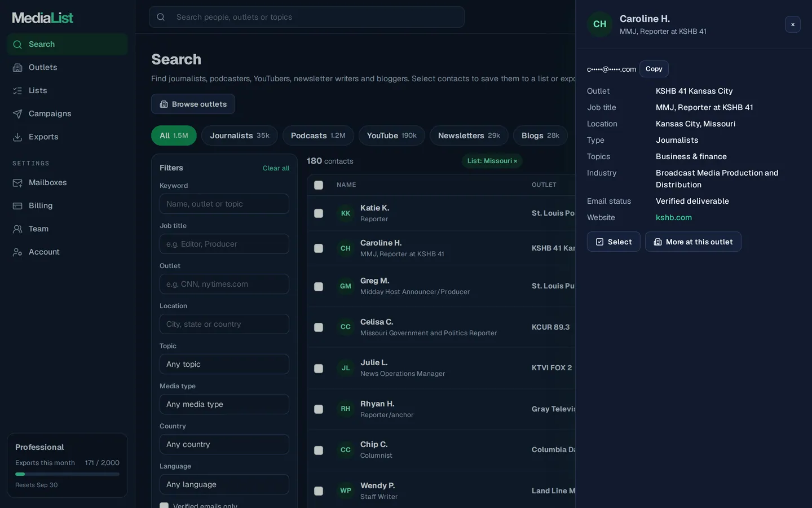812x508 pixels.
Task: Click the Browse outlets button
Action: coord(193,104)
